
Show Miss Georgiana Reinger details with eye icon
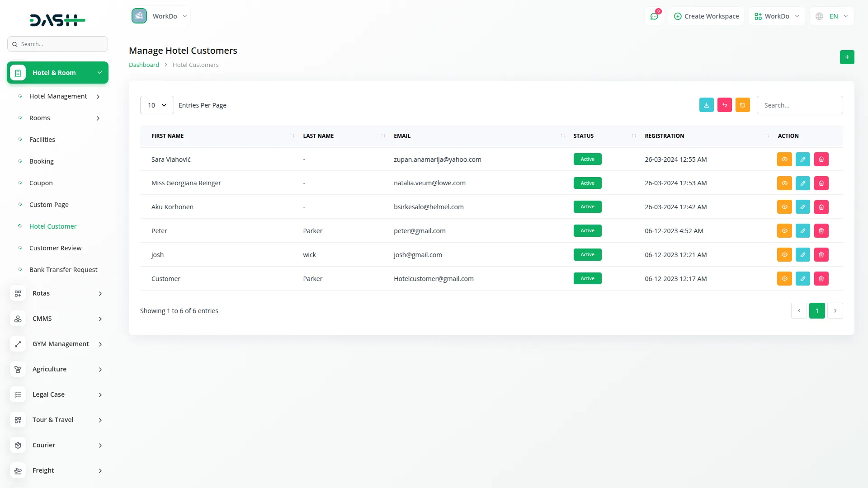tap(784, 183)
